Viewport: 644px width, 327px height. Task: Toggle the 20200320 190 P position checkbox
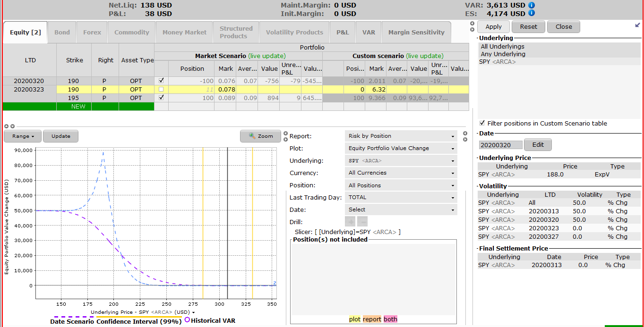162,81
